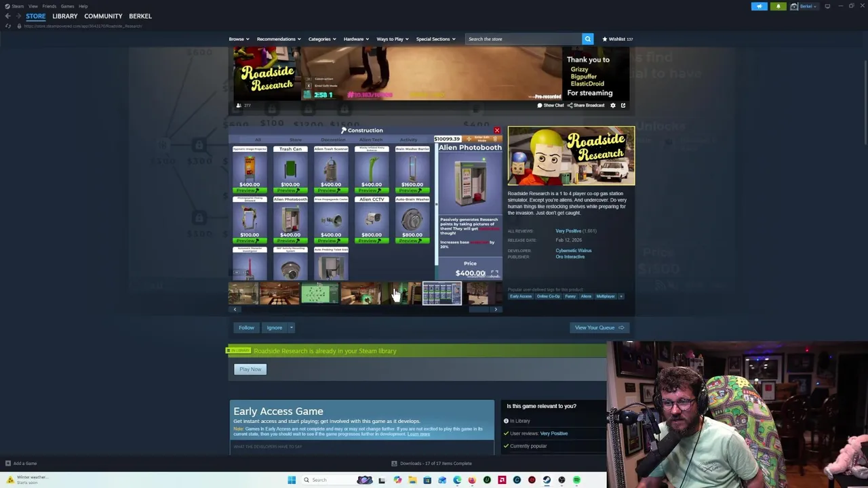
Task: Open Firefox from the taskbar
Action: pyautogui.click(x=472, y=480)
